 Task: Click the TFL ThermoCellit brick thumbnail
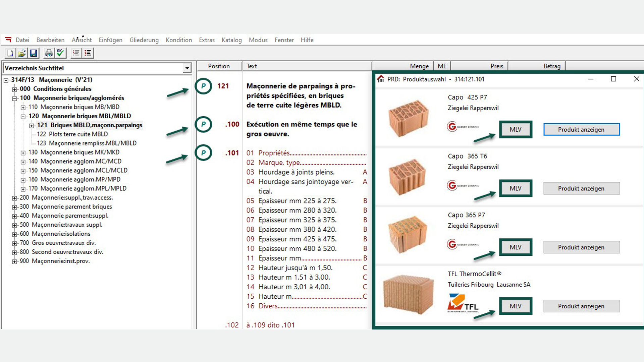(408, 295)
